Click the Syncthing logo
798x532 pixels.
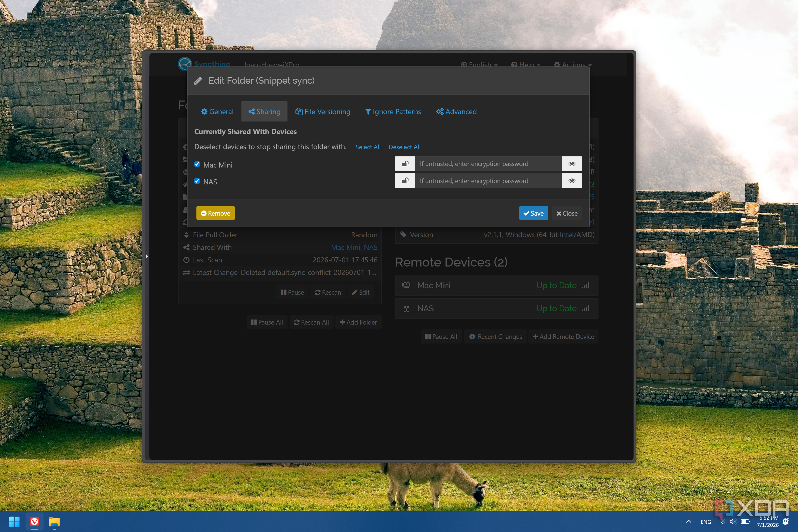(x=204, y=64)
